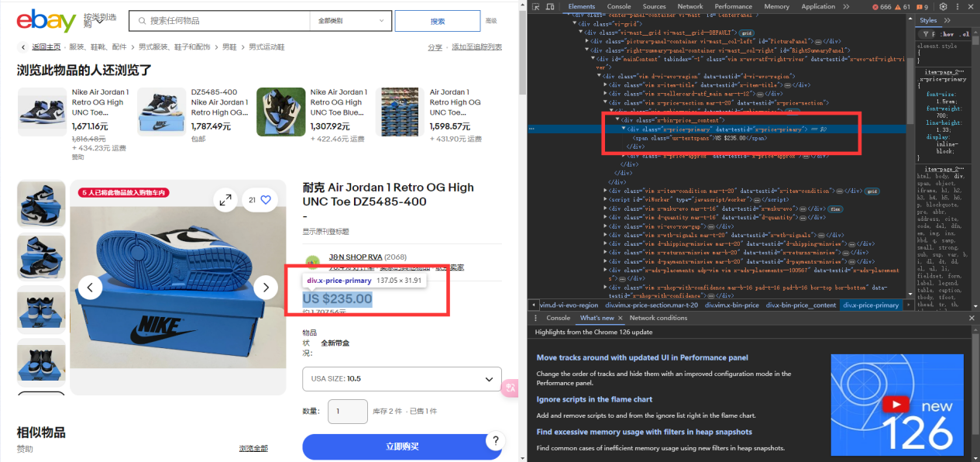
Task: Open the USA SIZE 10.5 dropdown
Action: (402, 379)
